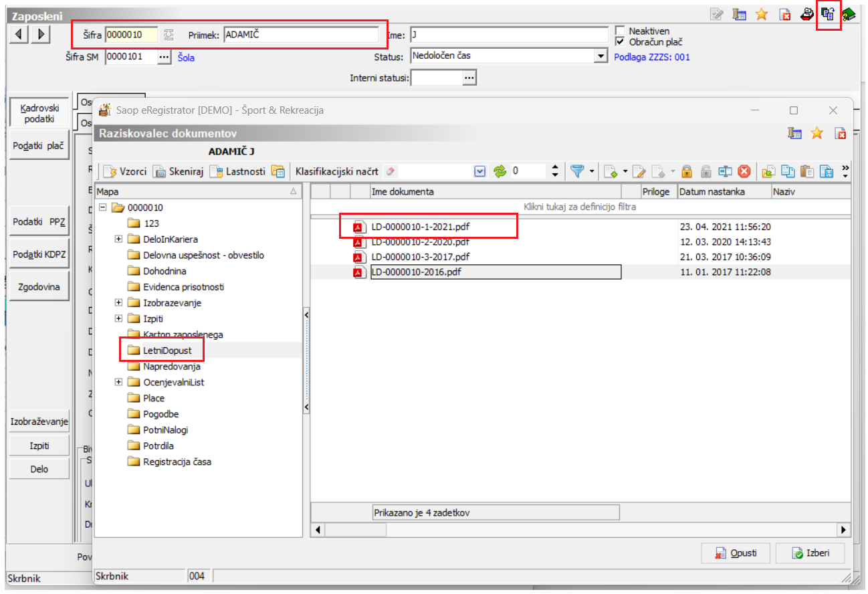Screen dimensions: 868x594
Task: Switch to Kadrovski podatki tab
Action: (39, 113)
